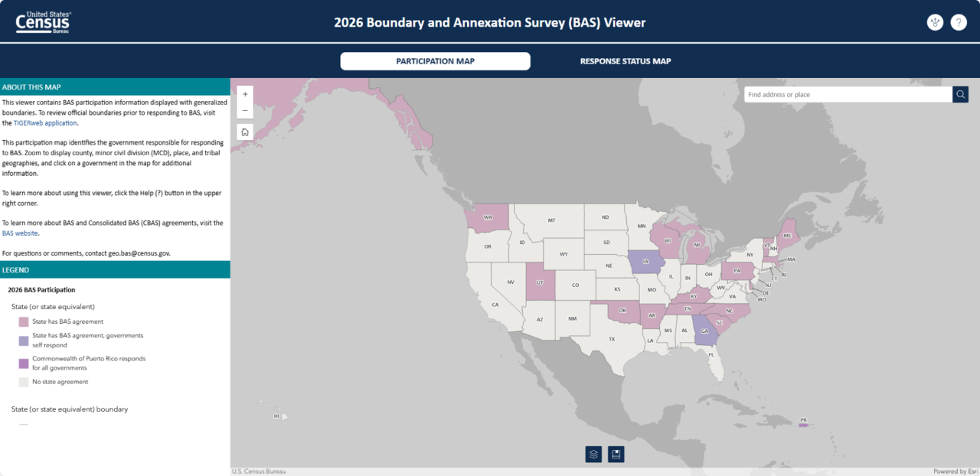
Task: Click the magnifier icon to search
Action: pyautogui.click(x=960, y=94)
